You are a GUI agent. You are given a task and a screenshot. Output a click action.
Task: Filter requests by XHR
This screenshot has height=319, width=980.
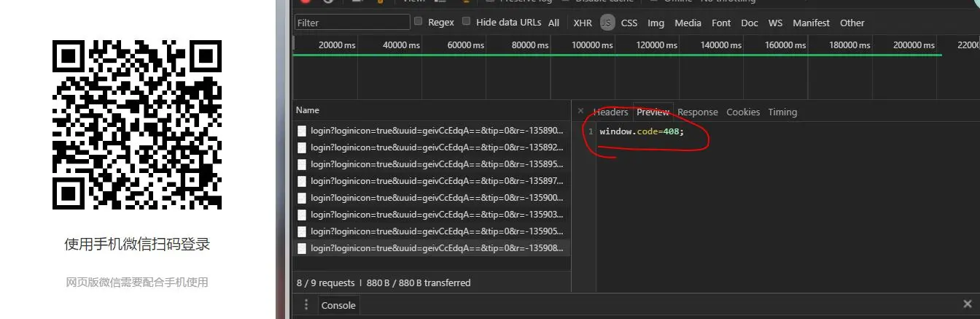583,23
